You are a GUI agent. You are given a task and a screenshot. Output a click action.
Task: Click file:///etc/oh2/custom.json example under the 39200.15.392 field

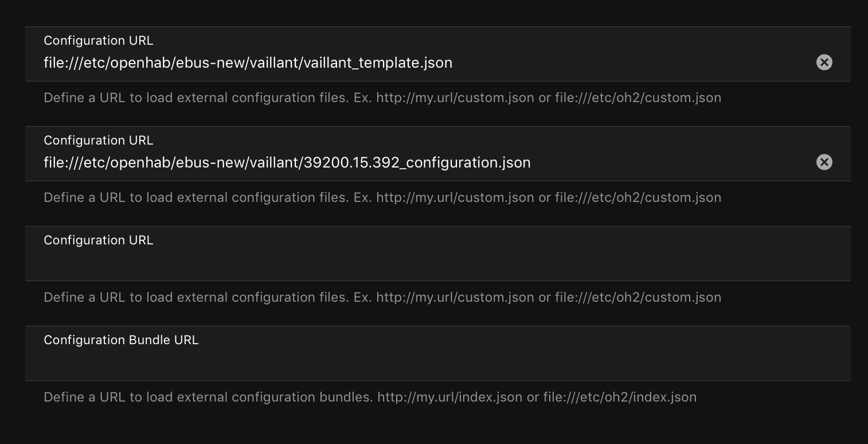[638, 197]
